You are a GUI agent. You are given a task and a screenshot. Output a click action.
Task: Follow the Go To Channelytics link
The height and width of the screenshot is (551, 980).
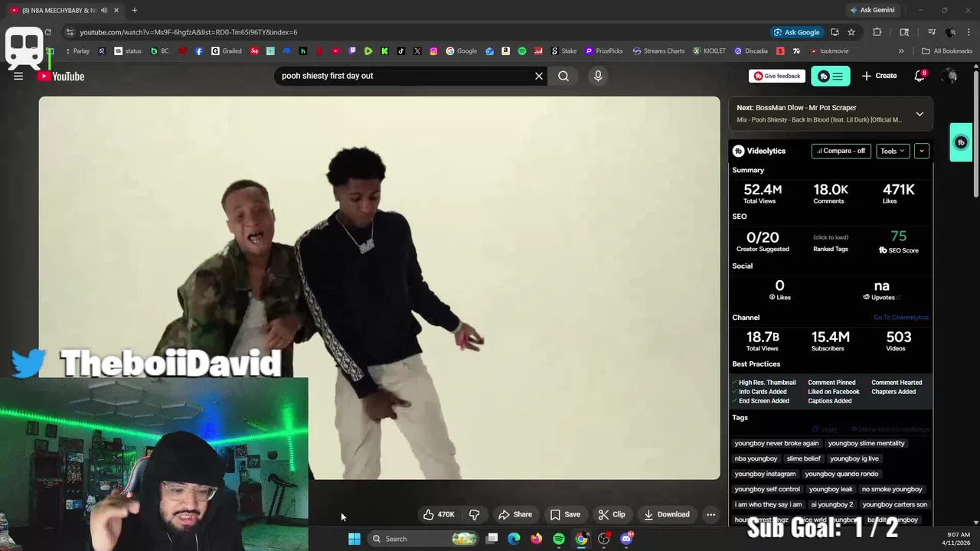point(901,318)
